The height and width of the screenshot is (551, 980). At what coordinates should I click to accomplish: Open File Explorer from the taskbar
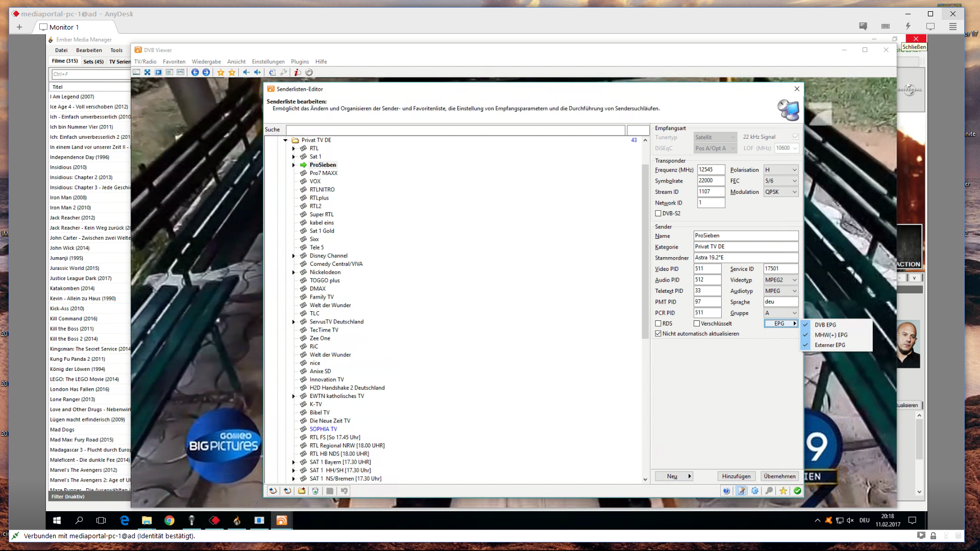coord(147,520)
